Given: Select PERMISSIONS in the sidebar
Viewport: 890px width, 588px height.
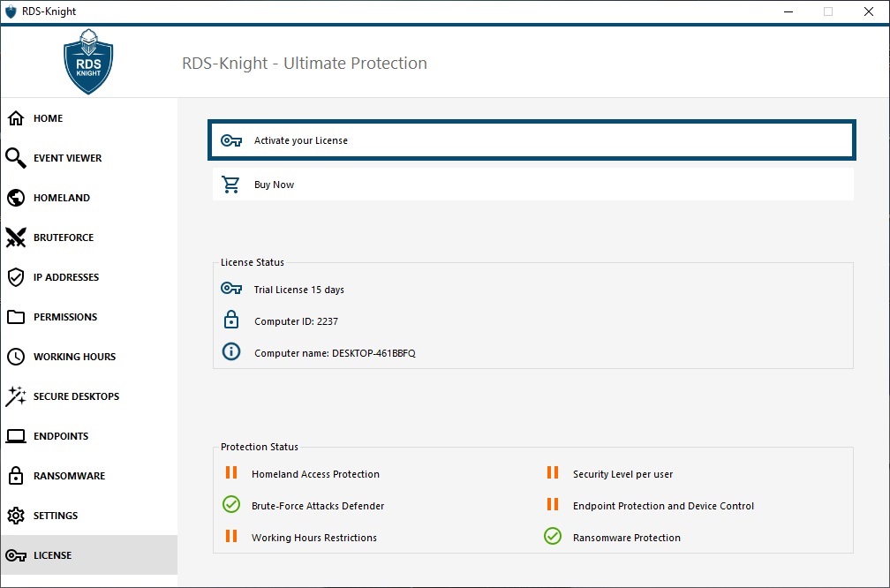Looking at the screenshot, I should click(x=89, y=317).
